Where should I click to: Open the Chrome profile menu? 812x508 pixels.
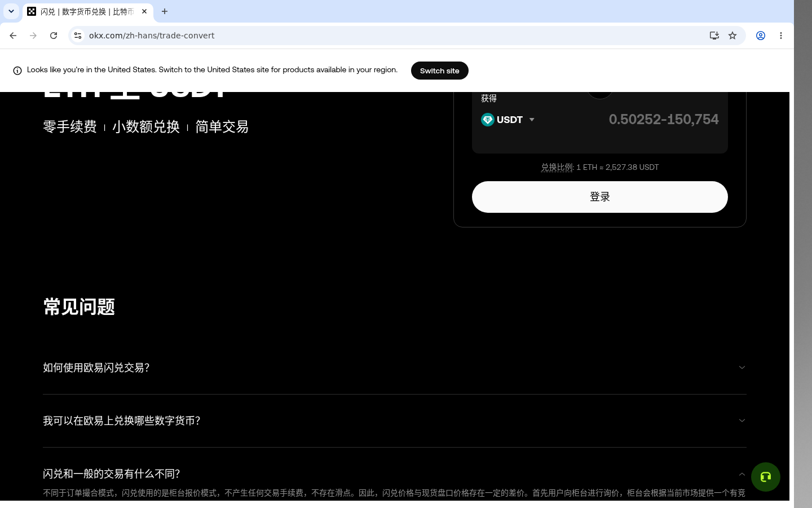click(761, 36)
